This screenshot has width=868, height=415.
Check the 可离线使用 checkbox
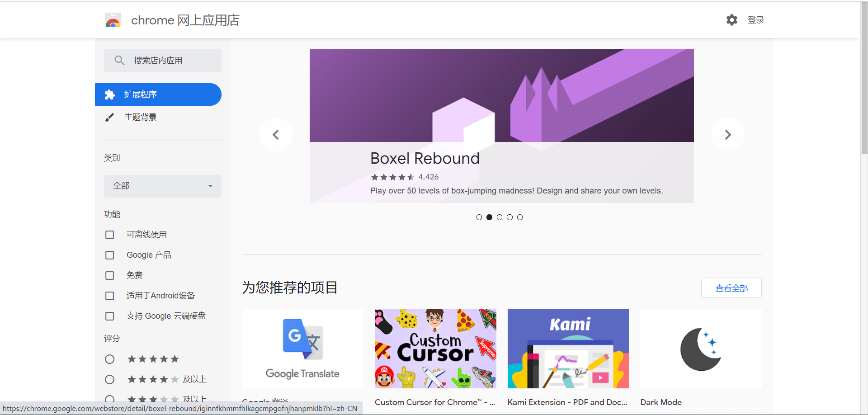[109, 235]
